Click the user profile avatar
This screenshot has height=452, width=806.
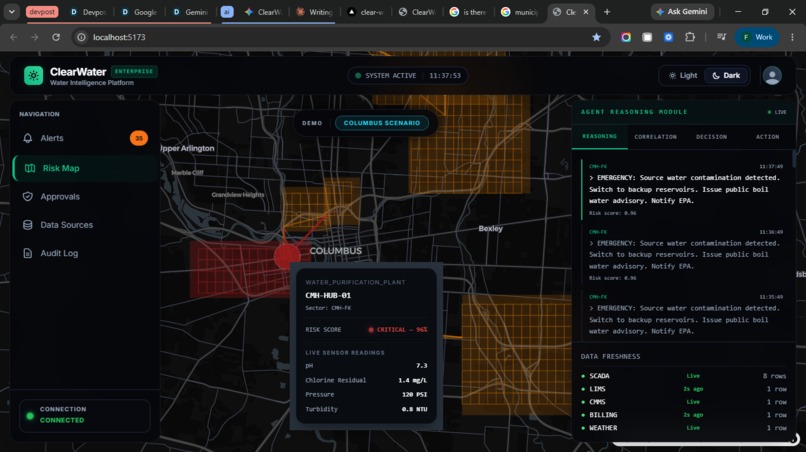coord(772,76)
